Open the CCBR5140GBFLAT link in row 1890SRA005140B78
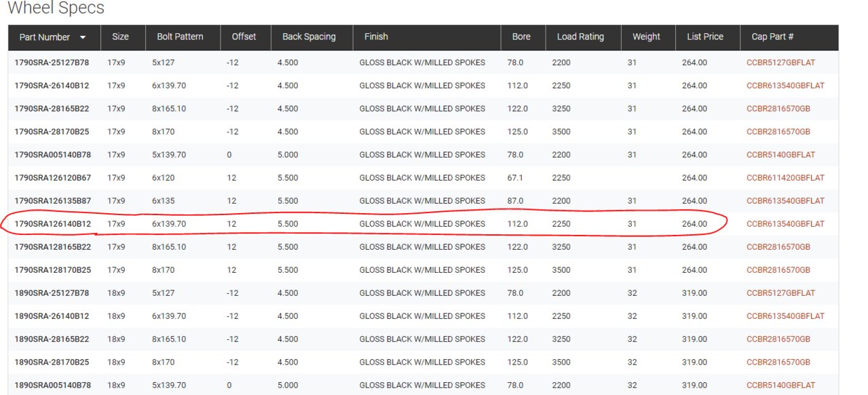868x395 pixels. tap(780, 385)
